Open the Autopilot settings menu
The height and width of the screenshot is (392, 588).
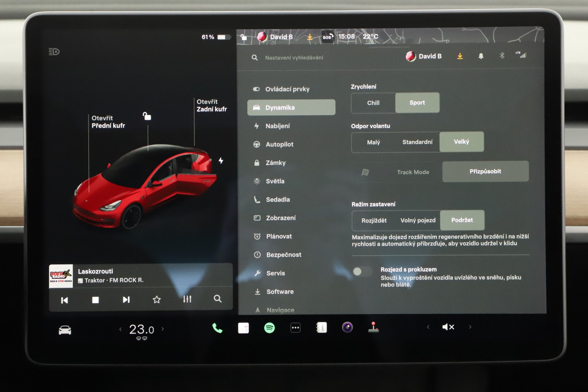(279, 145)
